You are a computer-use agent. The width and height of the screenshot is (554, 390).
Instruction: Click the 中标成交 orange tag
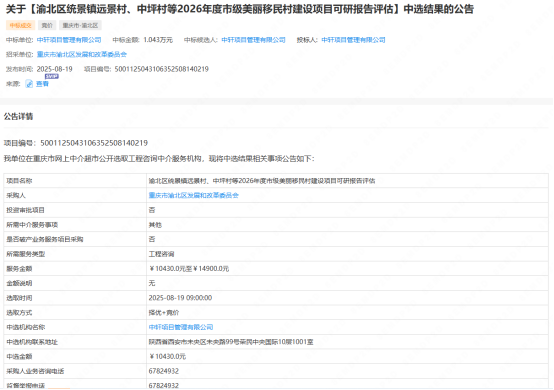tap(20, 25)
